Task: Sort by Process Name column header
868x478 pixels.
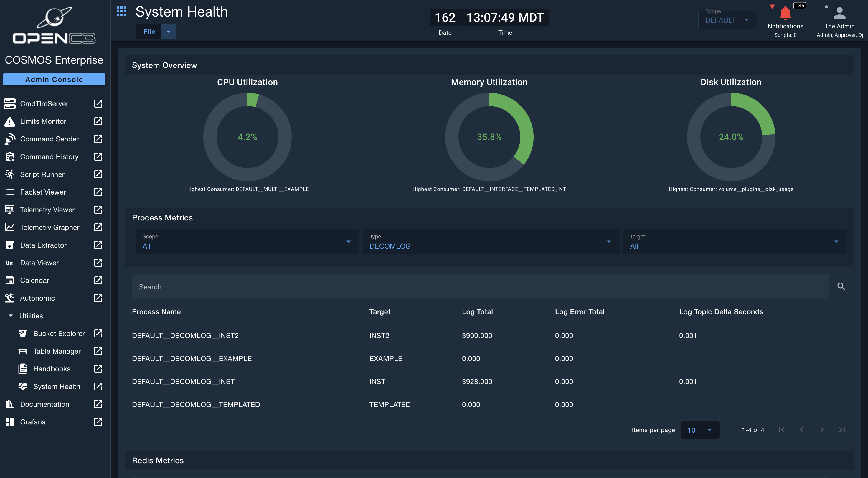Action: [156, 312]
